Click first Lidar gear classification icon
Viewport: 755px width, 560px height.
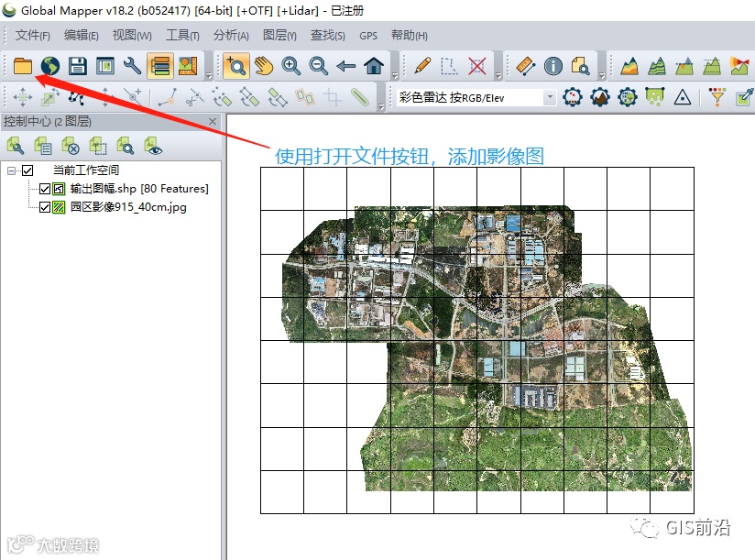tap(573, 97)
